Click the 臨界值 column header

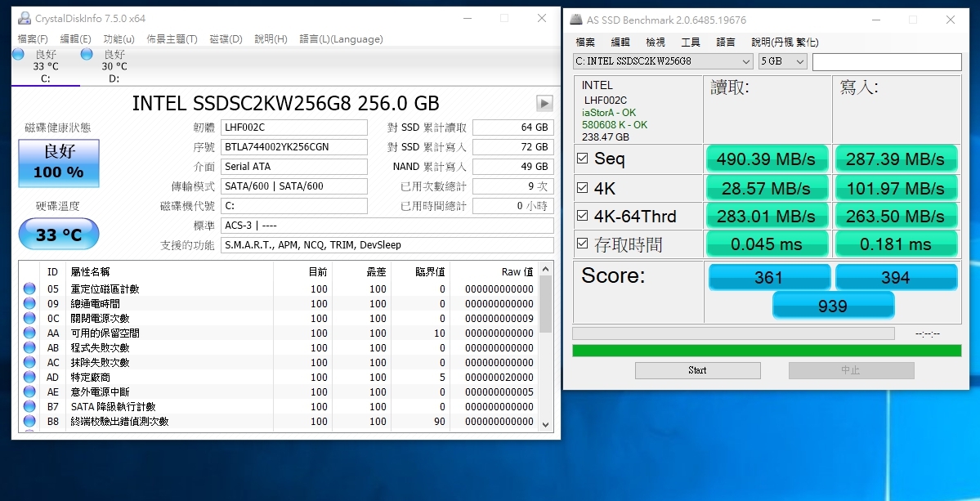430,271
